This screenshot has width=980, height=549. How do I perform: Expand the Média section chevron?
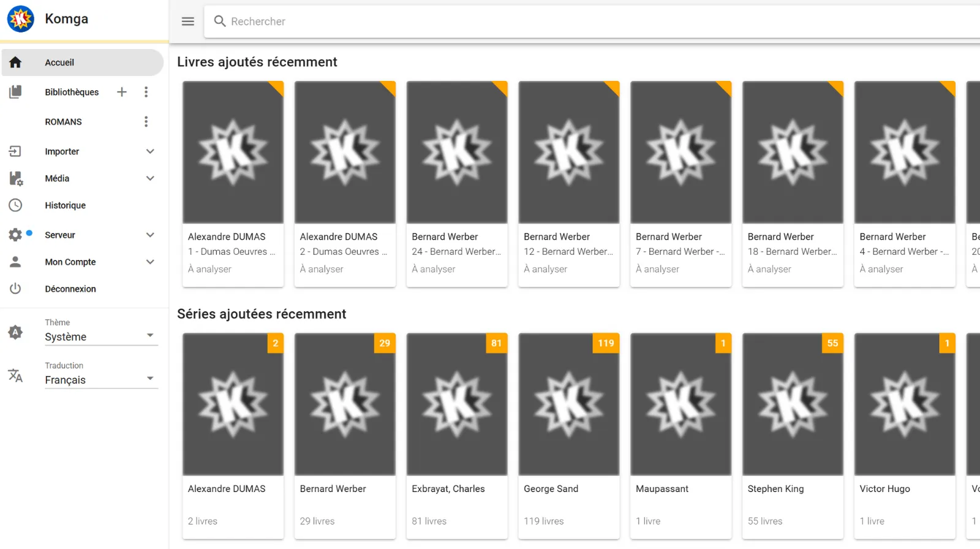150,178
